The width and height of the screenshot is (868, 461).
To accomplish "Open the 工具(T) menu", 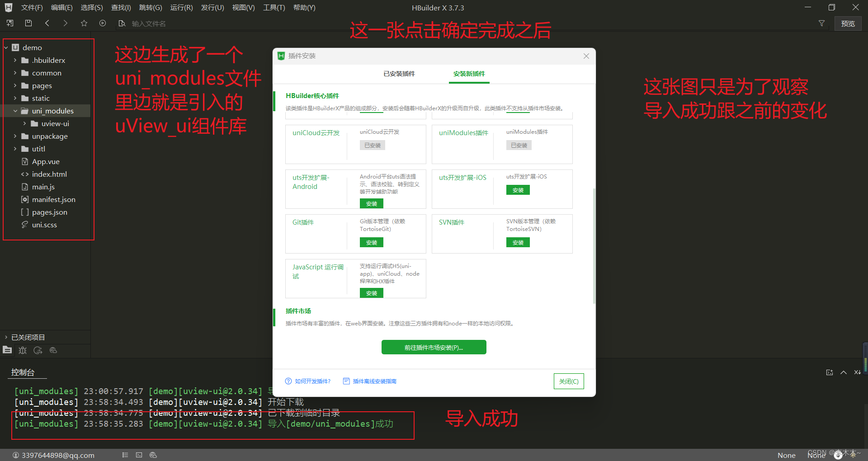I will pos(274,8).
